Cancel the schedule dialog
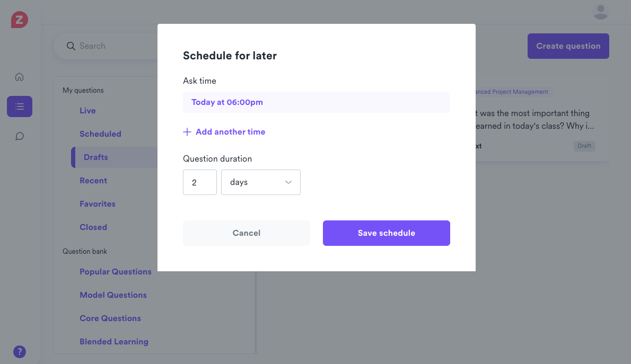The image size is (631, 364). [246, 233]
